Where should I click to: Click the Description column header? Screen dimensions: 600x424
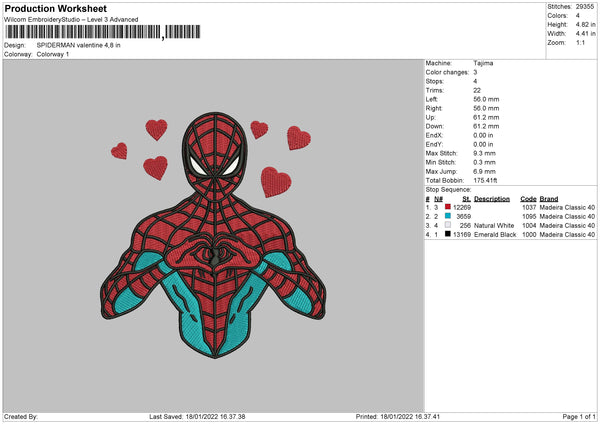(x=492, y=198)
